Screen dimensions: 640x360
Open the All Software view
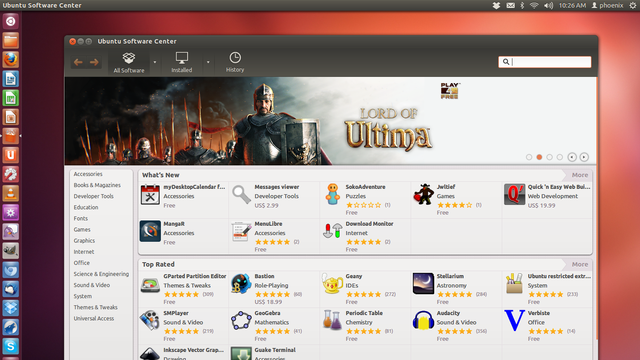tap(129, 62)
